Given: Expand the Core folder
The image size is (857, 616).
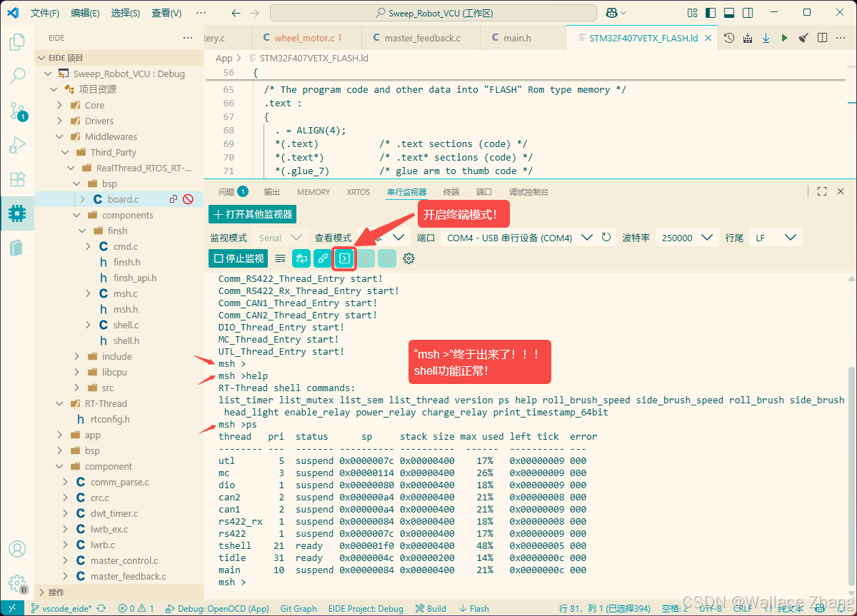Looking at the screenshot, I should click(59, 105).
